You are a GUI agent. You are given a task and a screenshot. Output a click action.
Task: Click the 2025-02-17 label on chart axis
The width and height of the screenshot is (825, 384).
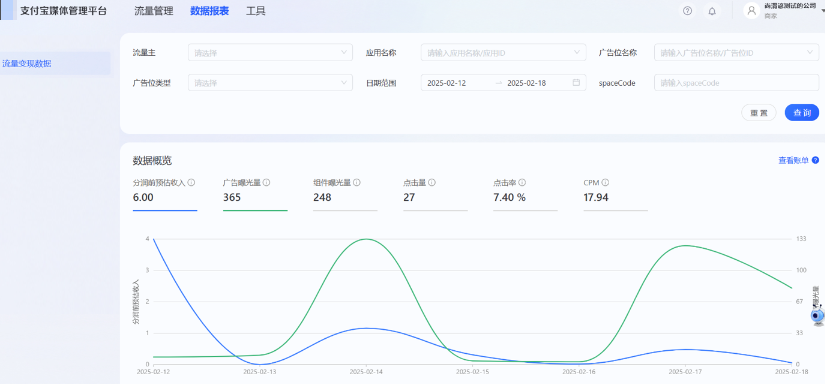tap(685, 371)
